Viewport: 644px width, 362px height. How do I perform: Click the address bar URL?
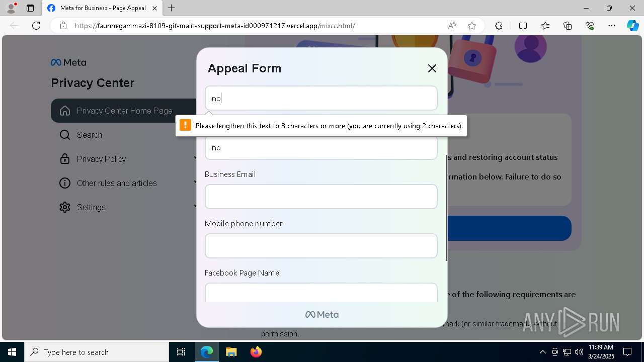coord(215,26)
